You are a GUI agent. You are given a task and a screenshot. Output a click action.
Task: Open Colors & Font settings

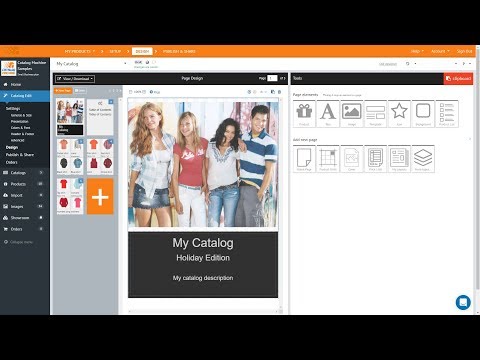20,128
